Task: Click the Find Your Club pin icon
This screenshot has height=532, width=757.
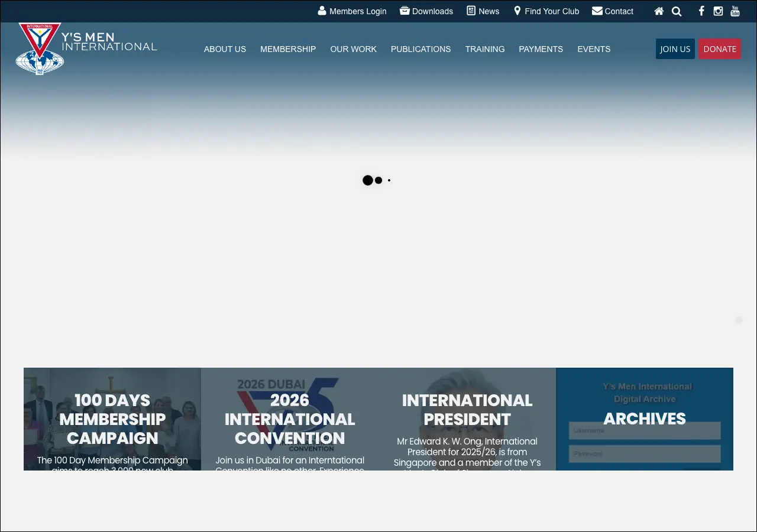Action: point(517,11)
